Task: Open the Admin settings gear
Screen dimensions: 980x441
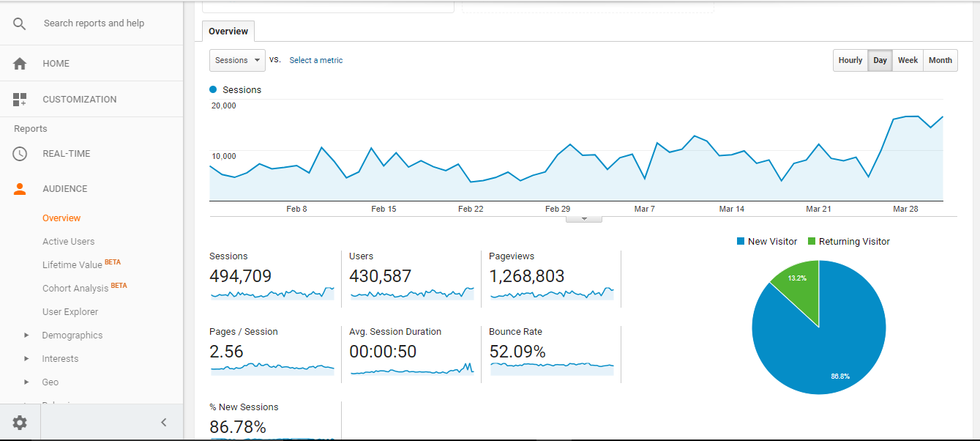Action: [19, 422]
